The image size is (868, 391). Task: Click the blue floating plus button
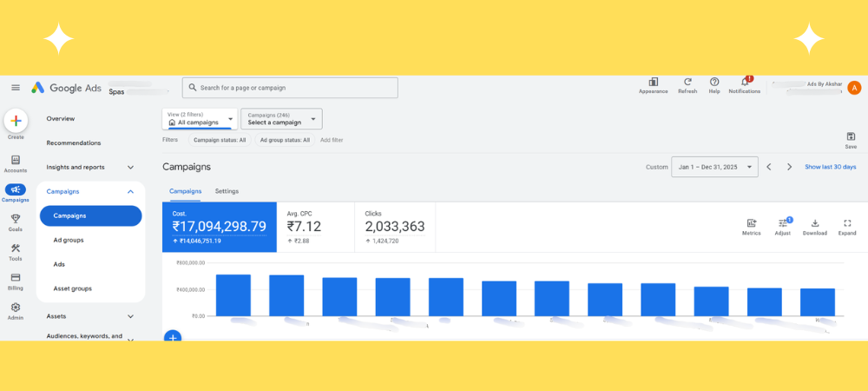tap(173, 335)
